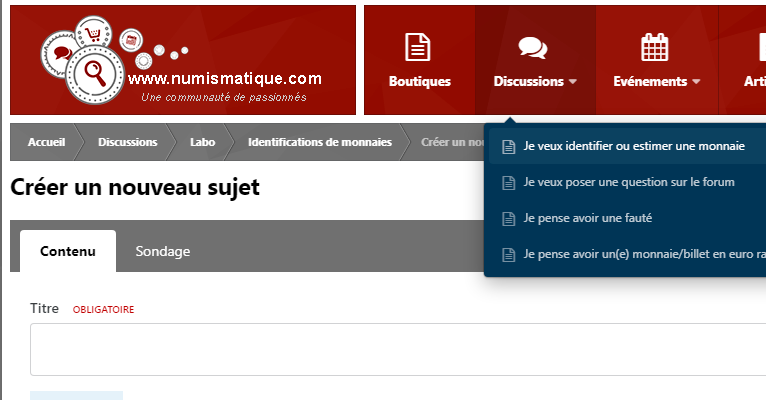
Task: Switch to the Sondage tab
Action: click(x=163, y=251)
